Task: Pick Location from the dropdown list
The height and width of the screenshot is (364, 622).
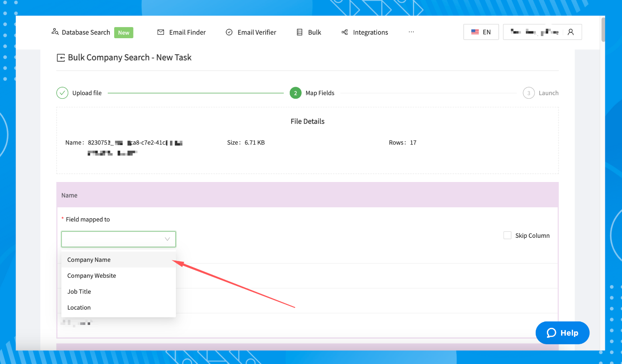Action: click(79, 307)
